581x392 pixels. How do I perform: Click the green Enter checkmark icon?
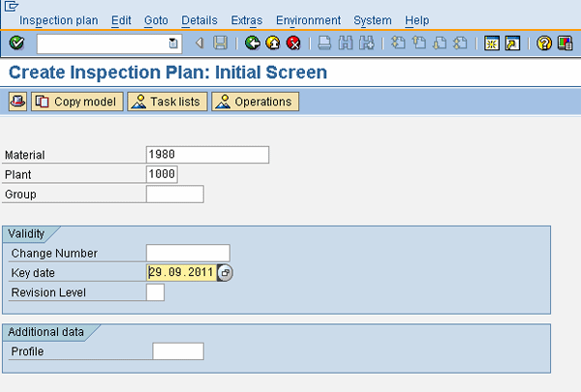16,43
